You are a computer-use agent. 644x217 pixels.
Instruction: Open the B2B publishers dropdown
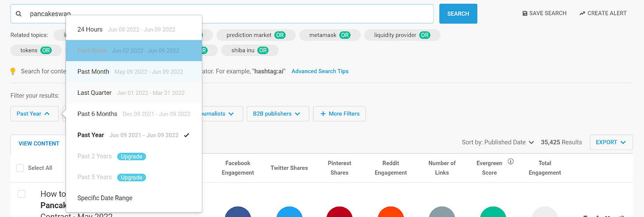click(x=277, y=114)
